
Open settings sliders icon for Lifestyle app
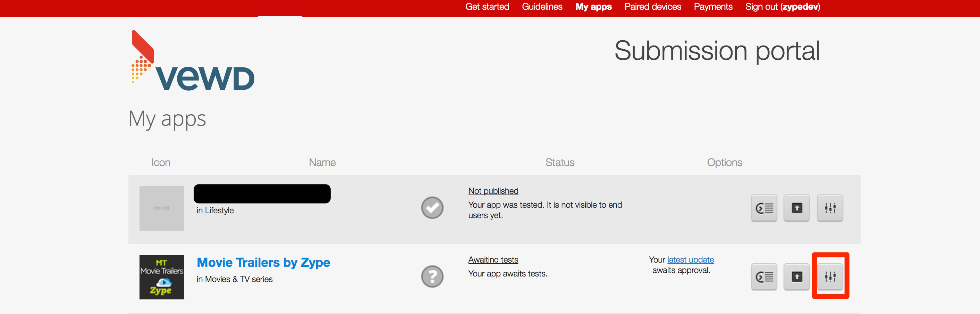pyautogui.click(x=830, y=208)
